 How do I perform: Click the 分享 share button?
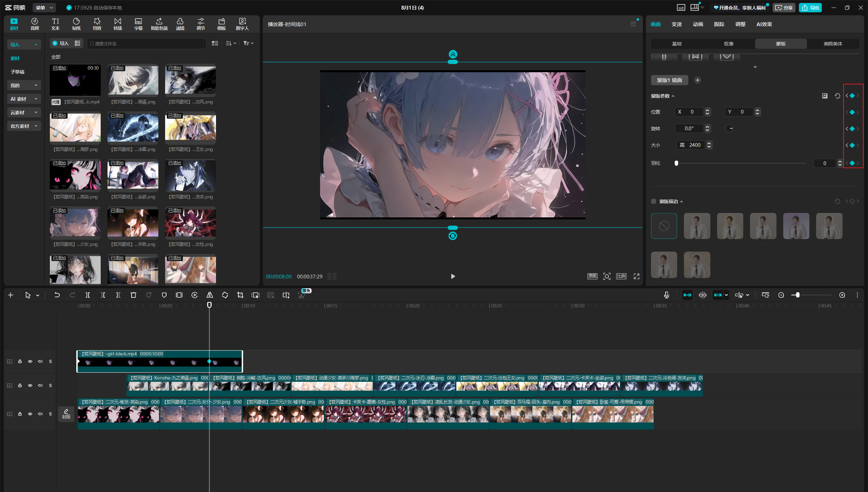(784, 7)
